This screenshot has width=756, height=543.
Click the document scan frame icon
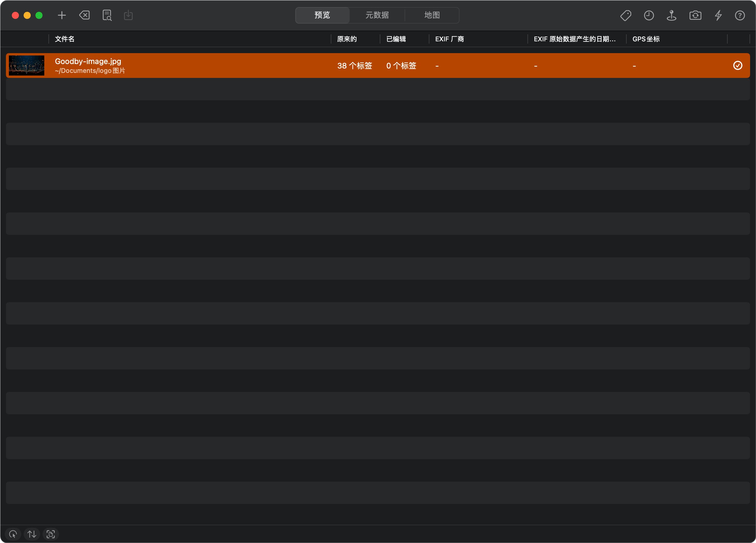51,534
